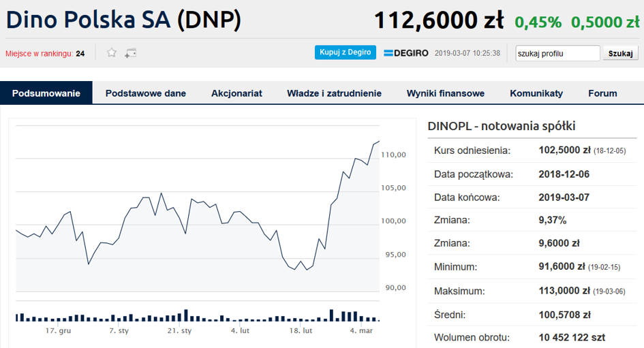Screen dimensions: 644x348
Task: Click the Dino Polska SA (DNP) title
Action: pos(123,19)
